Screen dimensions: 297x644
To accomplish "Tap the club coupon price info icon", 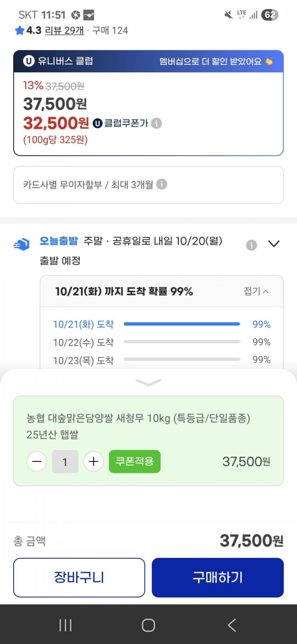I will 157,124.
